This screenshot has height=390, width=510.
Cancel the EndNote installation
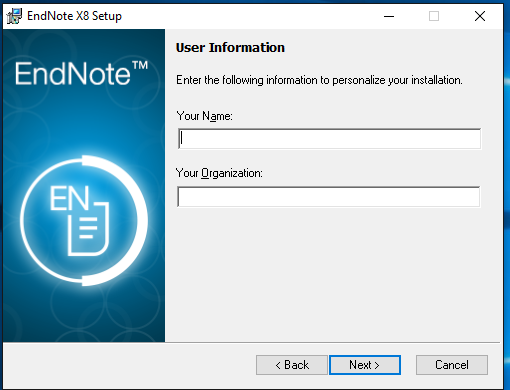click(452, 365)
